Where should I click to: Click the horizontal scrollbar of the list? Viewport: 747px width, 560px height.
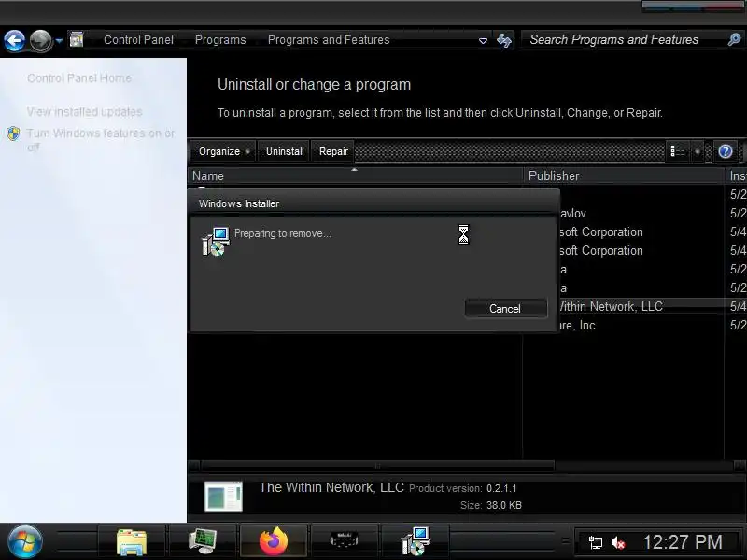377,465
